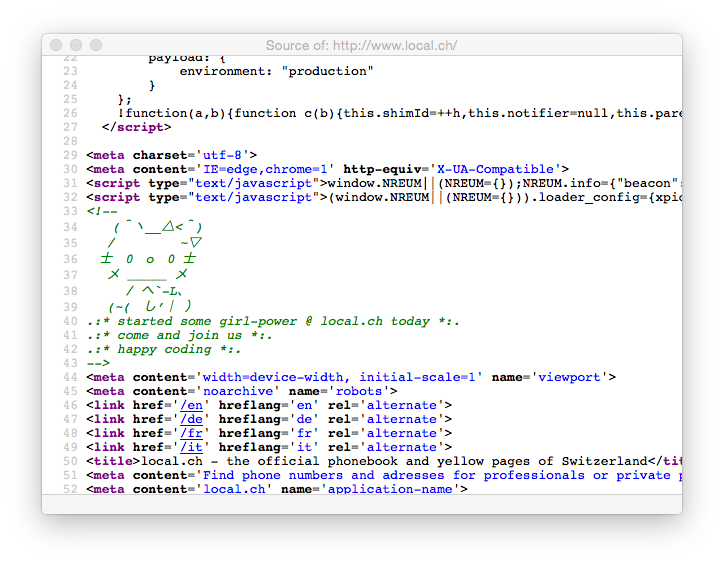
Task: Click the 'robots' name value
Action: point(359,391)
